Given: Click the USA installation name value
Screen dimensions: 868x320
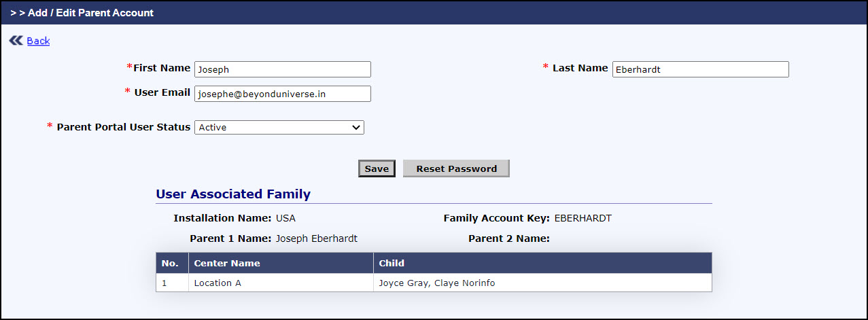Looking at the screenshot, I should click(285, 219).
